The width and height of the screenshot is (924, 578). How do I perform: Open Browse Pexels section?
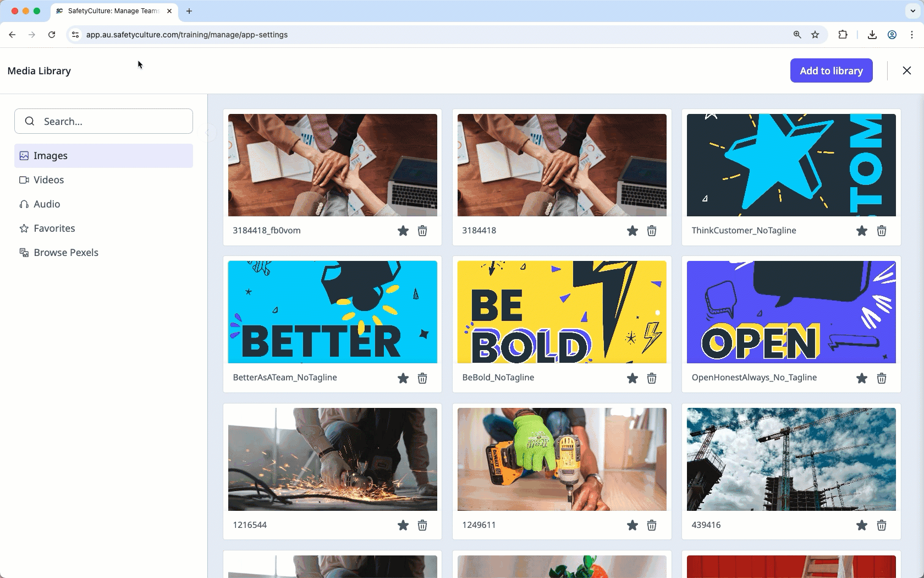click(103, 253)
